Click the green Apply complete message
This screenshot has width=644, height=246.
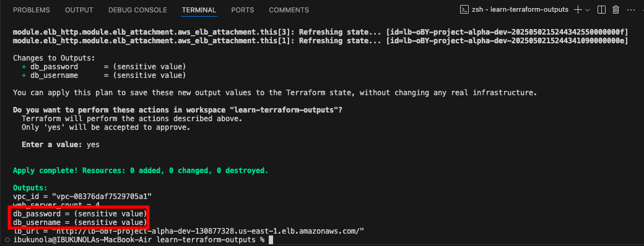(141, 170)
